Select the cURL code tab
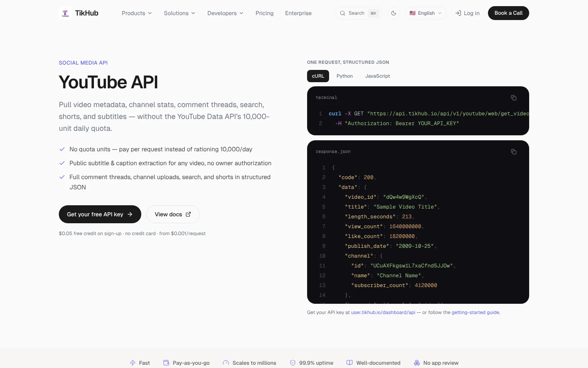 (318, 76)
